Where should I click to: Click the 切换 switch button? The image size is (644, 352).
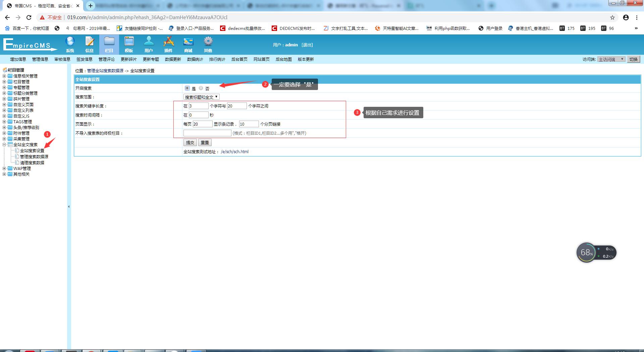tap(633, 59)
